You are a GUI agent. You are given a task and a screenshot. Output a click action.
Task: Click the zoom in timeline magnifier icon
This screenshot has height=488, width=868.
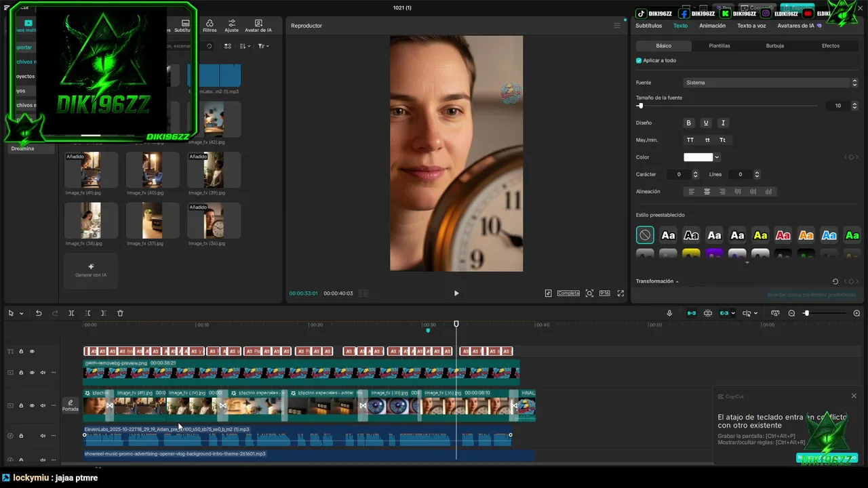coord(858,313)
